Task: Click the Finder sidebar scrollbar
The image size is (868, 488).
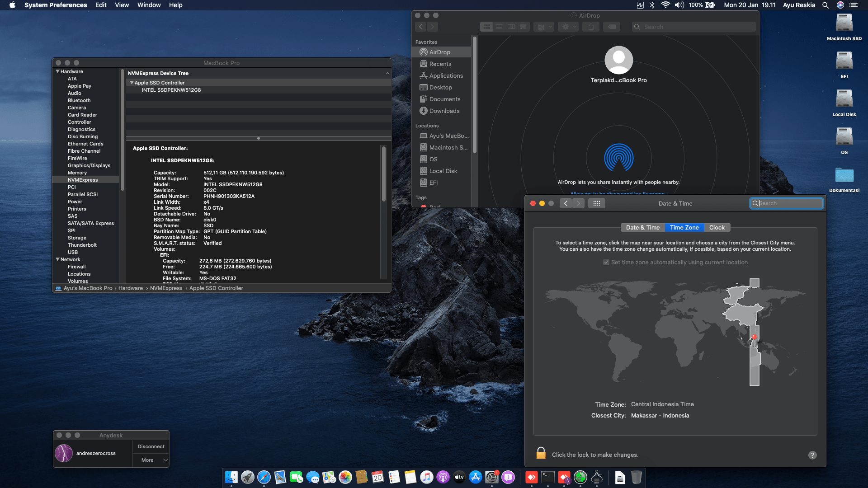Action: (x=474, y=95)
